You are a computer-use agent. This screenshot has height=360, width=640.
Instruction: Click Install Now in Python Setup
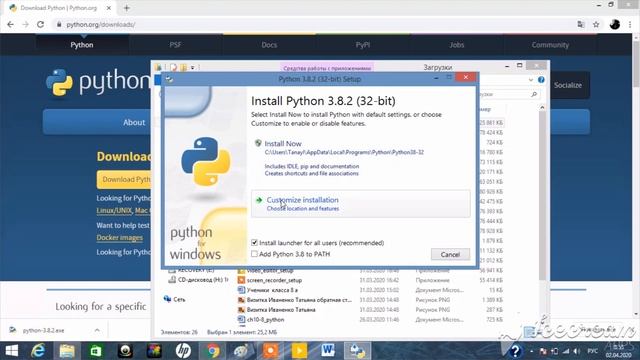click(283, 144)
